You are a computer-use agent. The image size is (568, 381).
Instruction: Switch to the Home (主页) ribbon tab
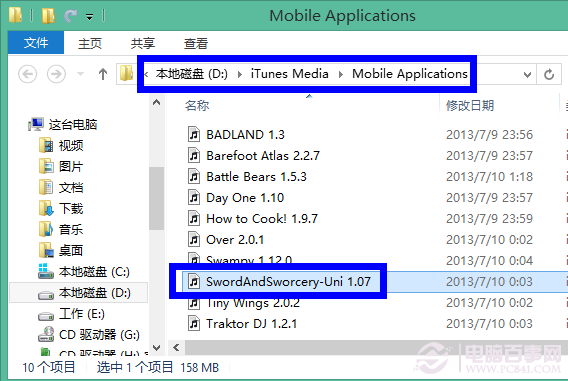point(90,43)
